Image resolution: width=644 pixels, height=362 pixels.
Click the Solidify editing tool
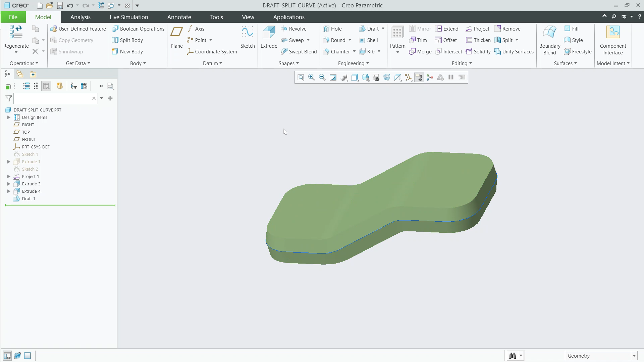pyautogui.click(x=478, y=52)
